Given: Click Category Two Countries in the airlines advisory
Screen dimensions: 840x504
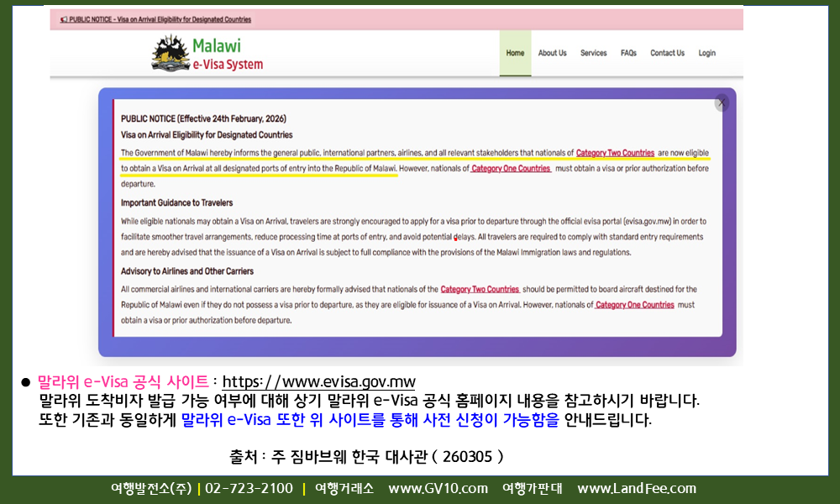Looking at the screenshot, I should [480, 289].
